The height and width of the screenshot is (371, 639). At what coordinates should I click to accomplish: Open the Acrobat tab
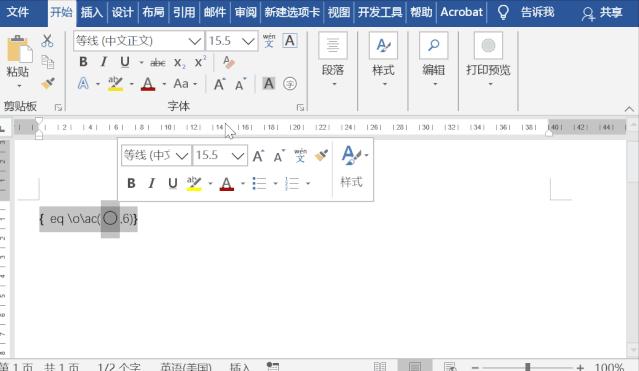[461, 12]
